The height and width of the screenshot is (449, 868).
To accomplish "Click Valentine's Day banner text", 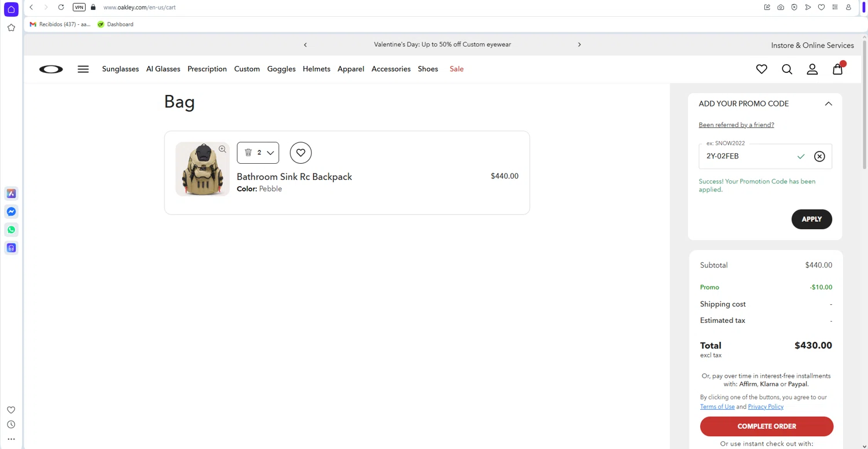I will [x=442, y=45].
